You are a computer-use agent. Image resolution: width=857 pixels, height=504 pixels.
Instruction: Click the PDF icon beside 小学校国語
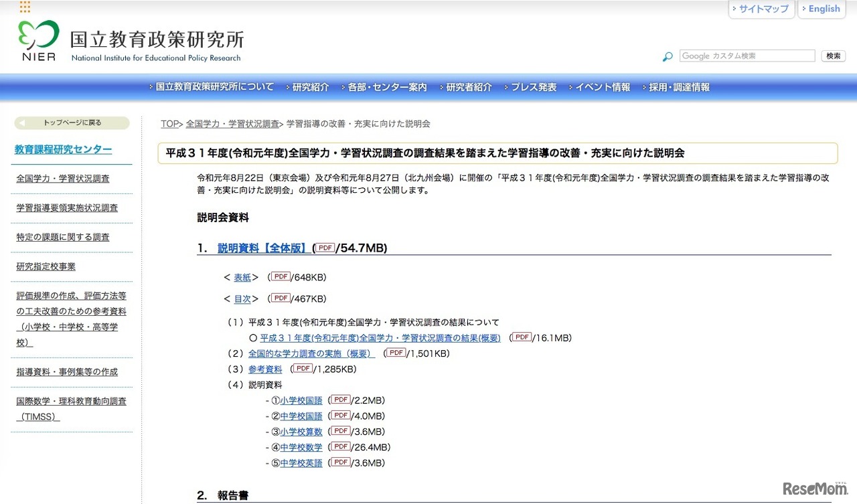click(341, 400)
